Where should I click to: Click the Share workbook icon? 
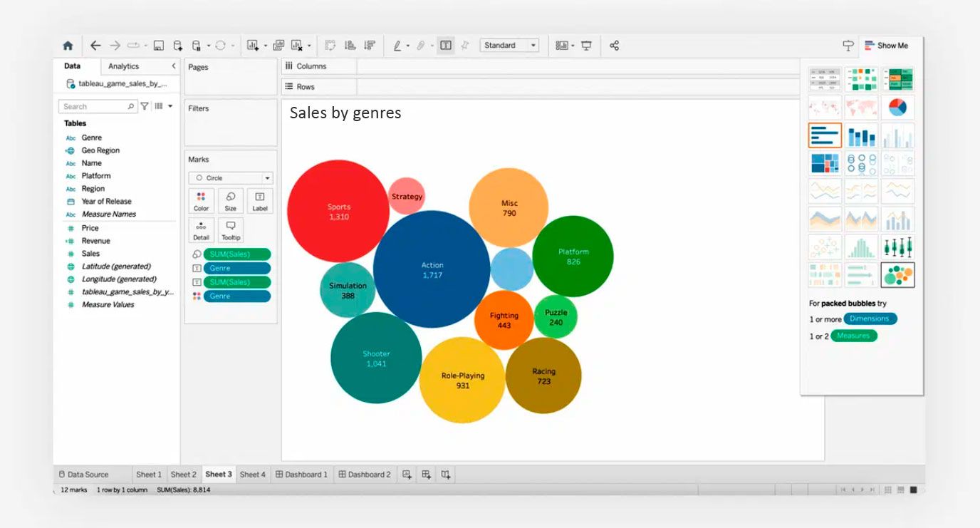[x=615, y=46]
